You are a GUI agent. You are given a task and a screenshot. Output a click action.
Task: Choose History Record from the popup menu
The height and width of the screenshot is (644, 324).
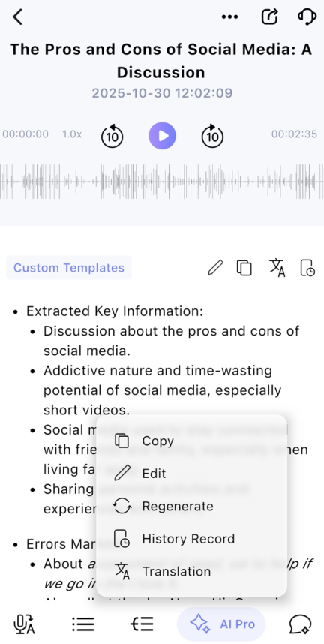[x=191, y=539]
